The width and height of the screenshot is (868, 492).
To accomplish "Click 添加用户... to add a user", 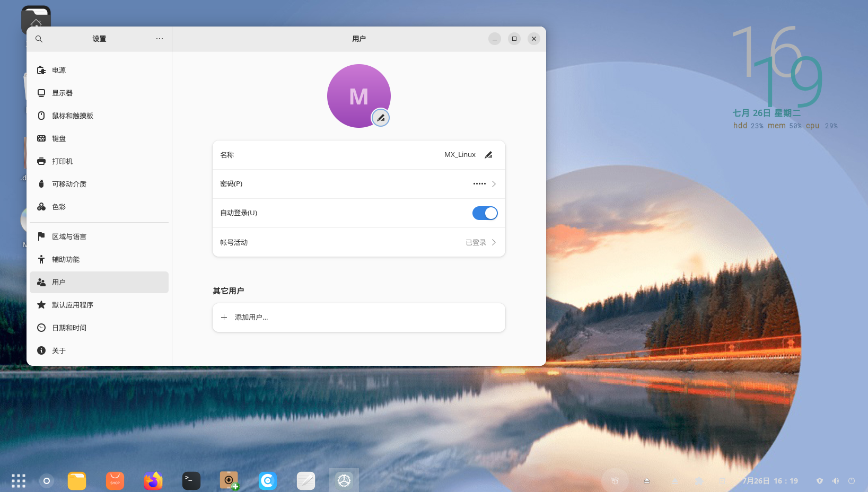I will coord(359,318).
